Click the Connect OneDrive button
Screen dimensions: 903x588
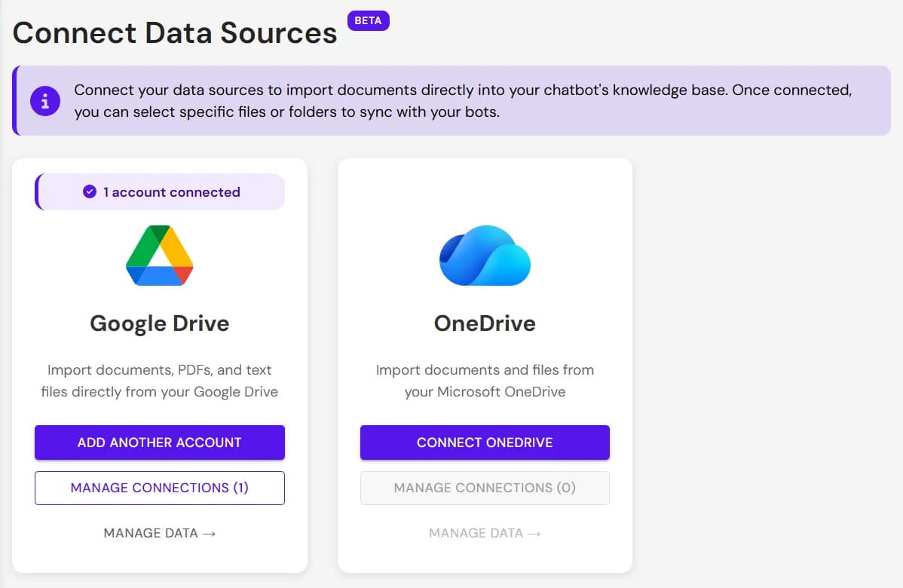[x=485, y=443]
